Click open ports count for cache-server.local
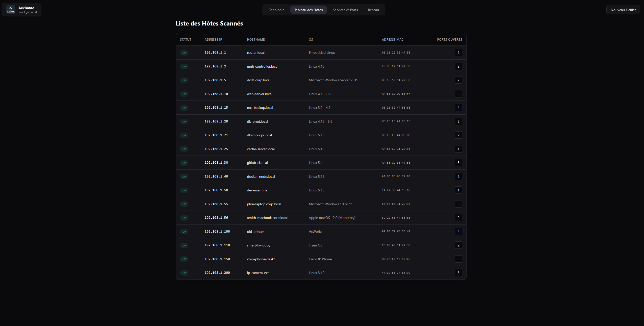 458,149
